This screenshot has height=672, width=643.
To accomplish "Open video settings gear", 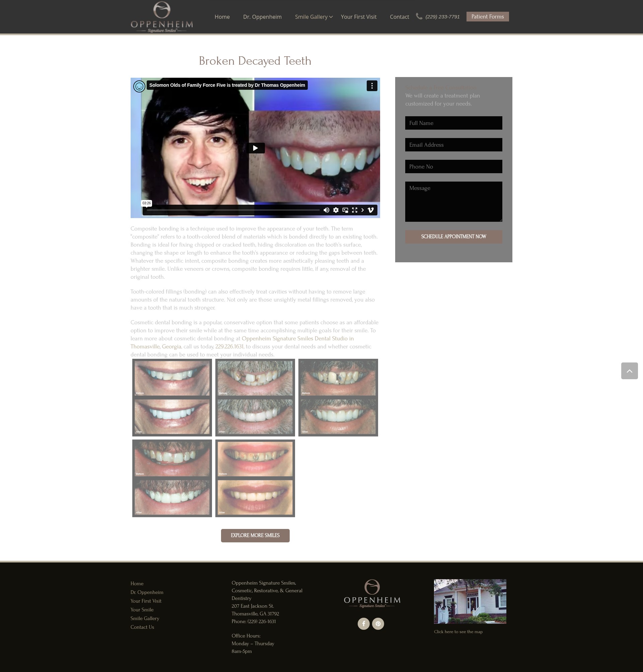I will (336, 210).
